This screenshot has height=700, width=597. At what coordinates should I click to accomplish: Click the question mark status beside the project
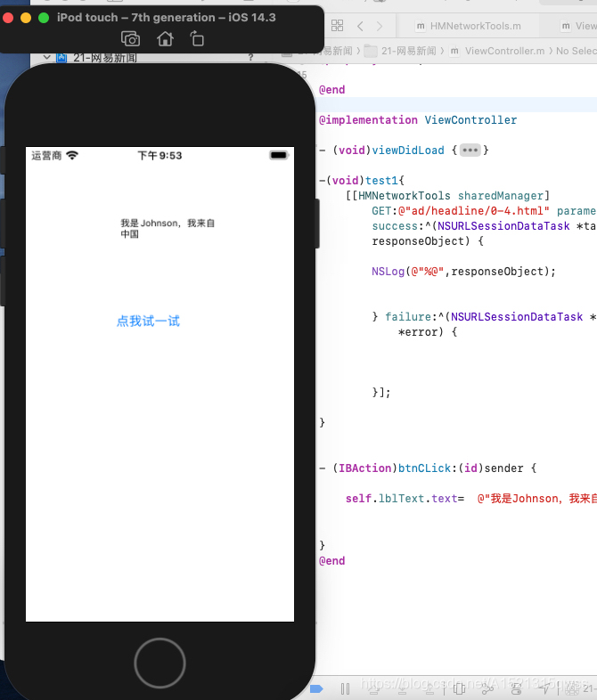click(x=250, y=58)
